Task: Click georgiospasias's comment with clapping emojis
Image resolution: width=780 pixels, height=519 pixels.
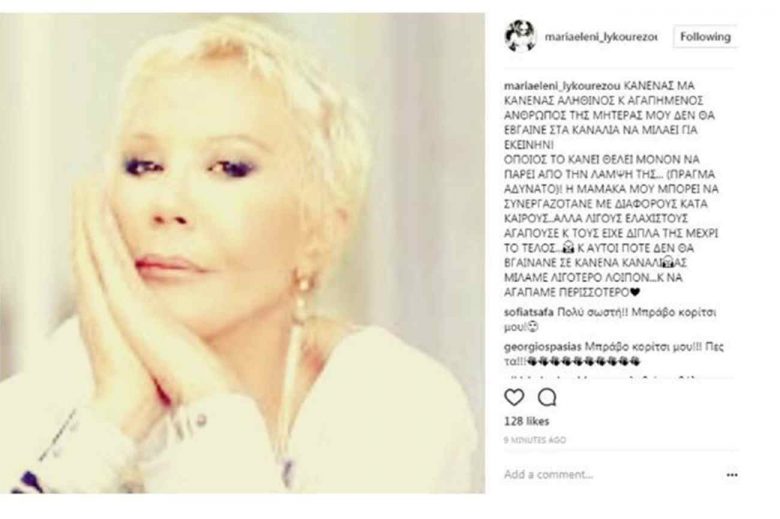Action: point(614,354)
